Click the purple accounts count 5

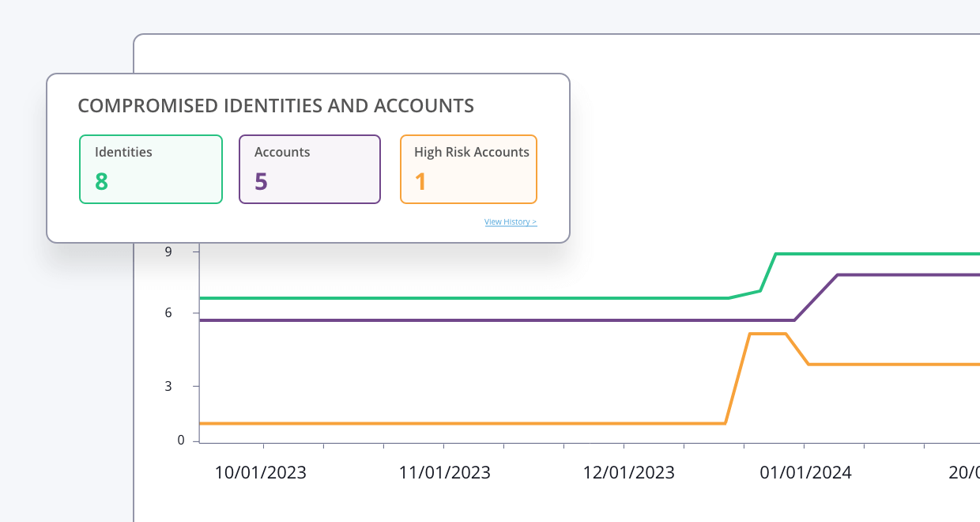pyautogui.click(x=261, y=182)
